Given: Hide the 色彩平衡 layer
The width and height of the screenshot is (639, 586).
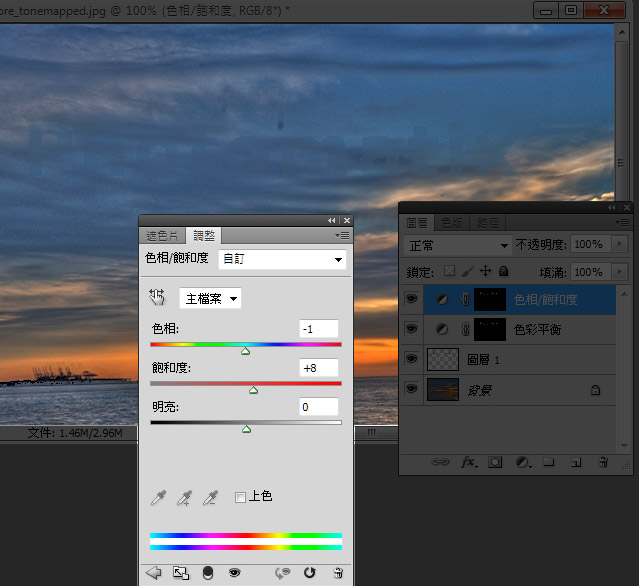Looking at the screenshot, I should click(x=412, y=328).
